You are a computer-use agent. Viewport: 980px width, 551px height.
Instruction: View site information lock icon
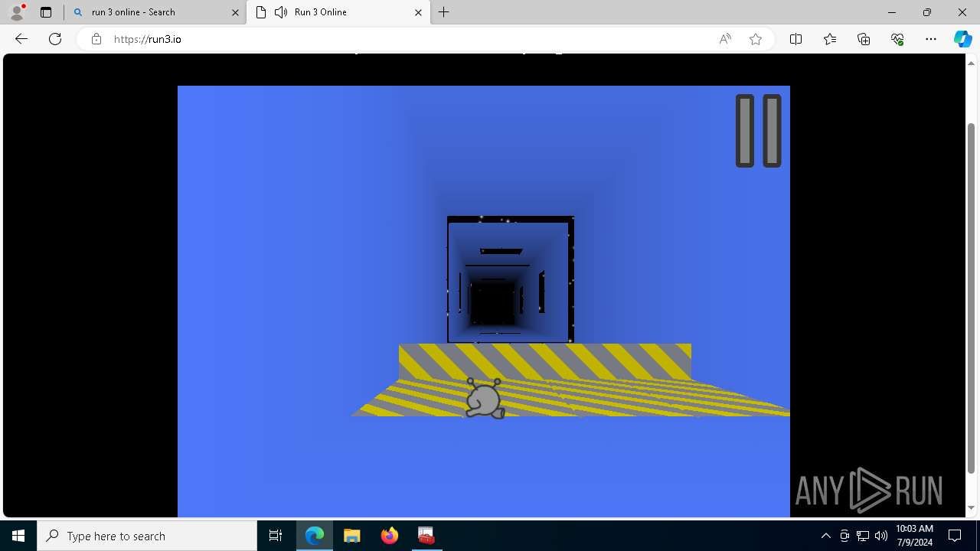click(x=96, y=39)
